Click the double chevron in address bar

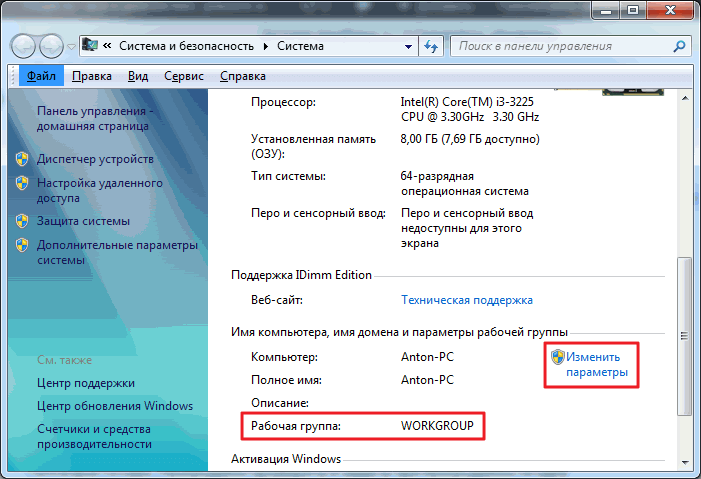[107, 46]
